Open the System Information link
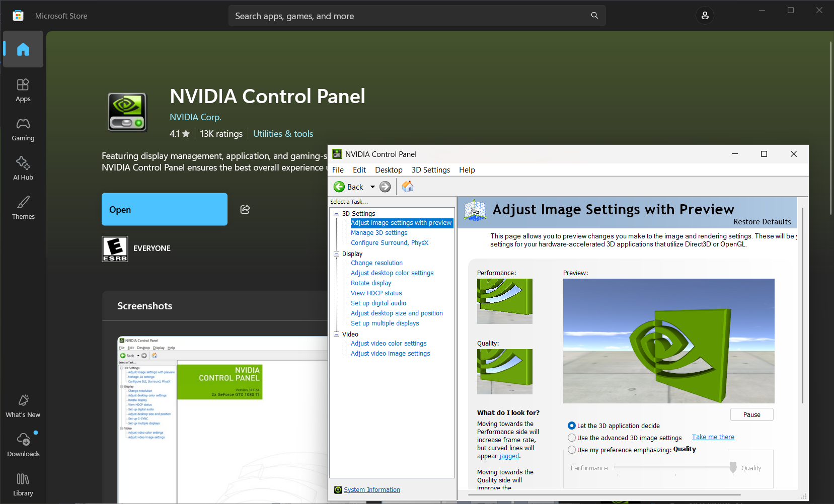 (x=372, y=490)
